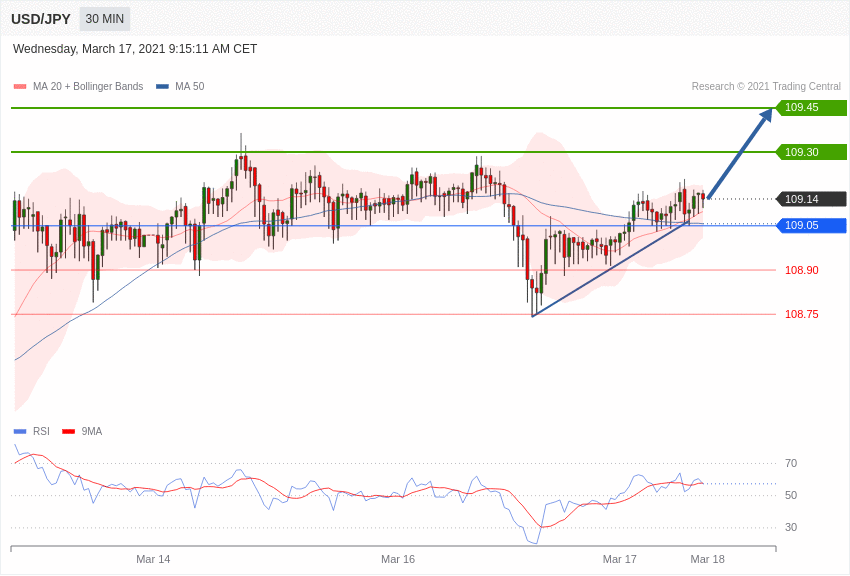Click the Mar 14 date axis label

[x=153, y=559]
